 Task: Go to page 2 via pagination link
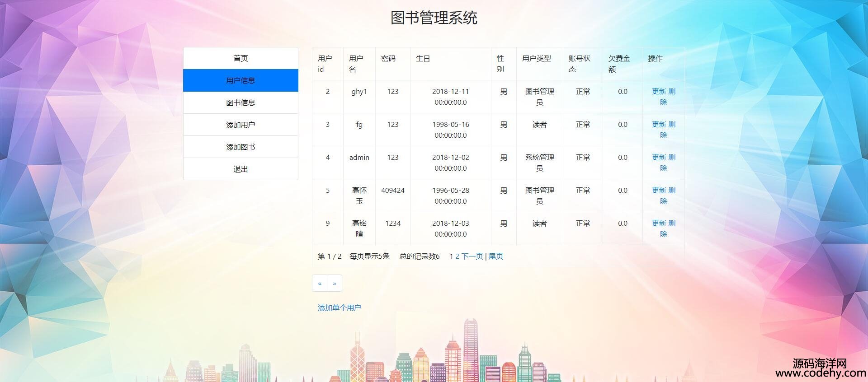tap(458, 256)
